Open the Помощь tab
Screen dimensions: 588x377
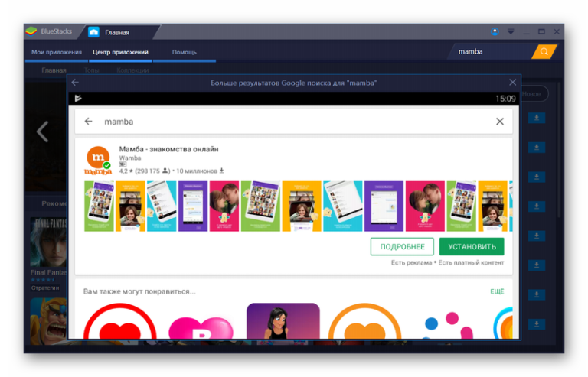click(184, 52)
